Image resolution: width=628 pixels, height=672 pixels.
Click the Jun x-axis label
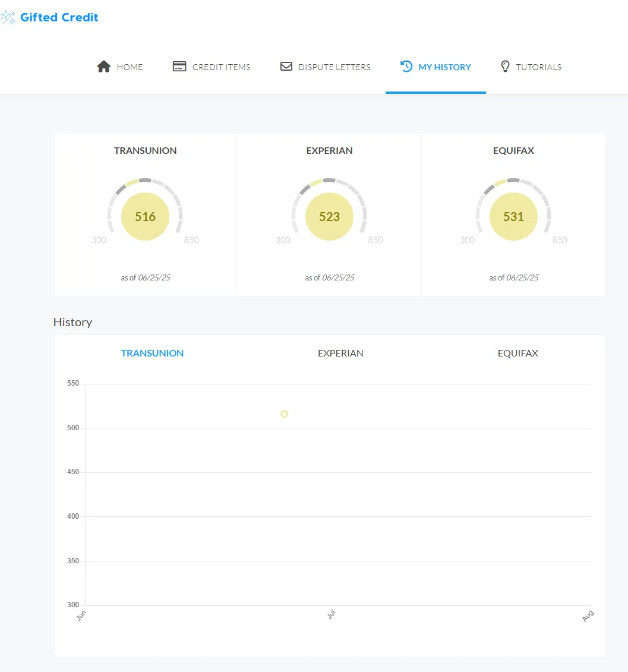pos(81,616)
